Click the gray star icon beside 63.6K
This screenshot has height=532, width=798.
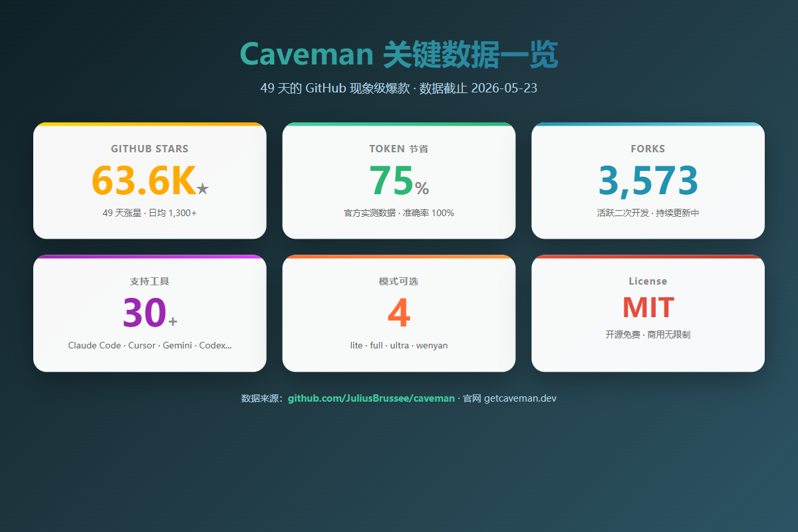click(203, 190)
